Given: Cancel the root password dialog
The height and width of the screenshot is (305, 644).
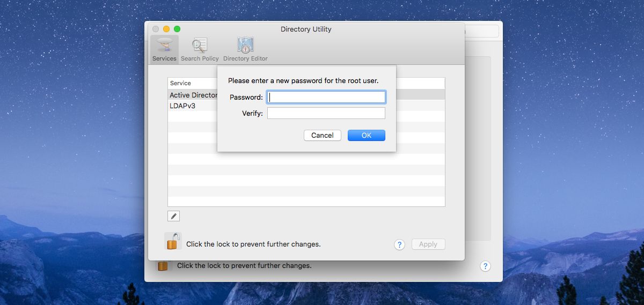Looking at the screenshot, I should click(323, 135).
